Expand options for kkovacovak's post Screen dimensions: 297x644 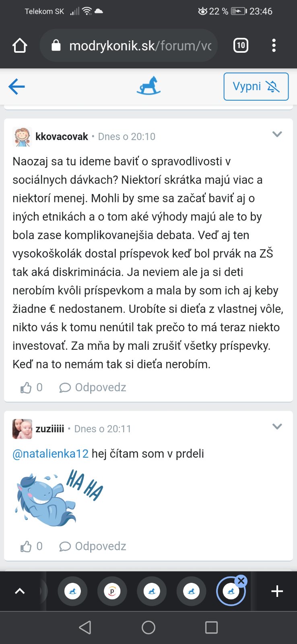point(277,134)
